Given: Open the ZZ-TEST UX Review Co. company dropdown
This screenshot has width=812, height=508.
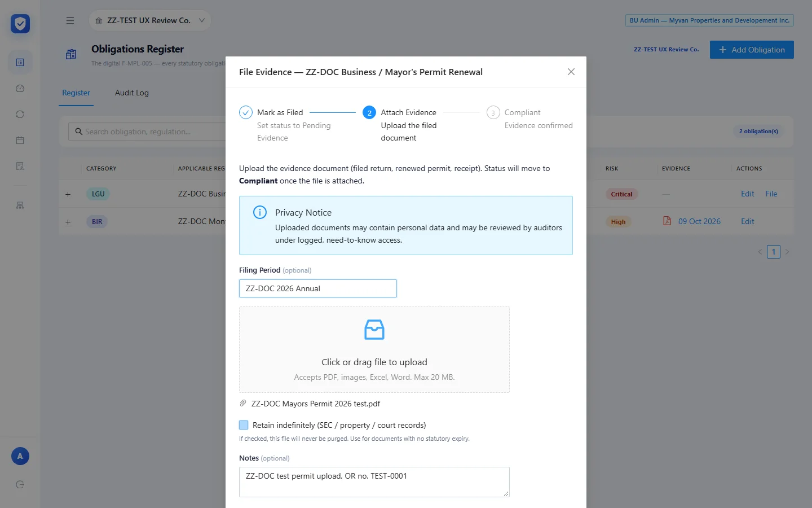Looking at the screenshot, I should tap(150, 20).
